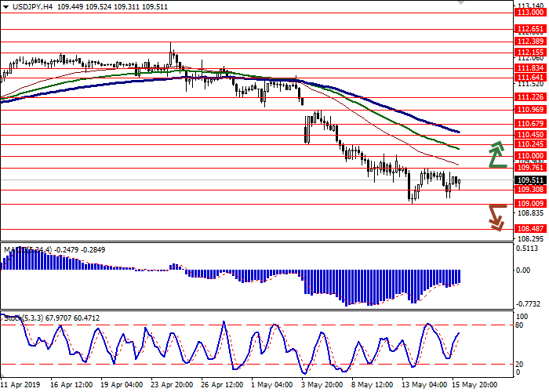This screenshot has width=549, height=392.
Task: Select the Stoch(5,3,3) indicator label
Action: tap(24, 318)
